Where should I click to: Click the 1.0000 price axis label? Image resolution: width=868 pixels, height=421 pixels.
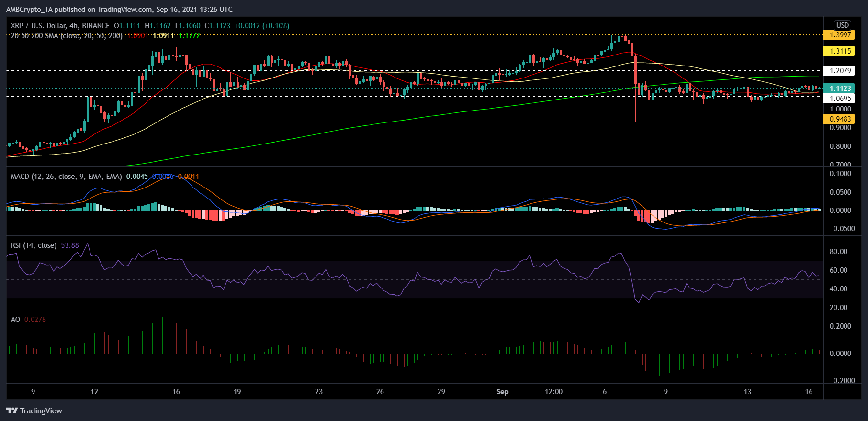click(x=840, y=109)
